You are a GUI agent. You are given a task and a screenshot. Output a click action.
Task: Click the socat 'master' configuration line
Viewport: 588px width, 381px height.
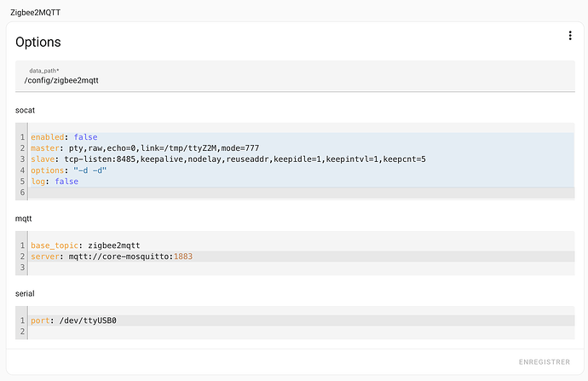click(302, 148)
